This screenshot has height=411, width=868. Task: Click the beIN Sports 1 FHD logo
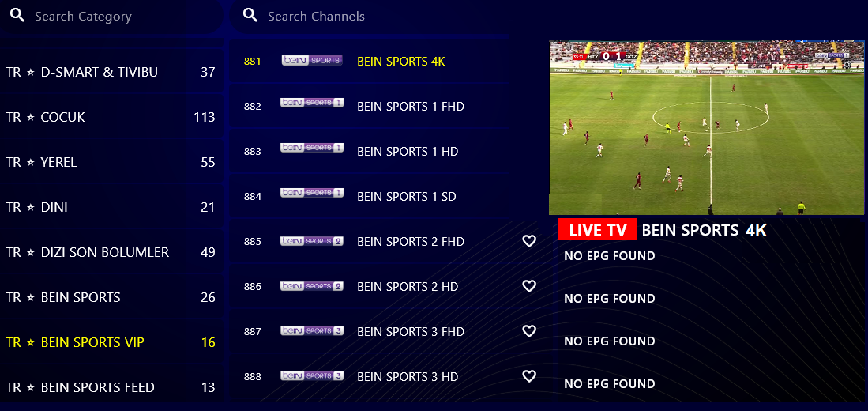coord(312,103)
